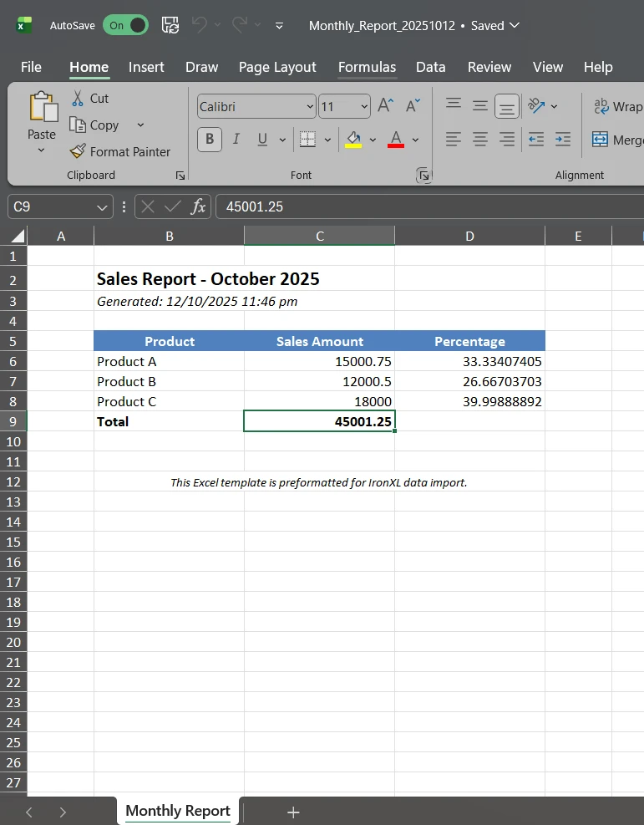Viewport: 644px width, 825px height.
Task: Toggle Italic formatting button
Action: click(236, 139)
